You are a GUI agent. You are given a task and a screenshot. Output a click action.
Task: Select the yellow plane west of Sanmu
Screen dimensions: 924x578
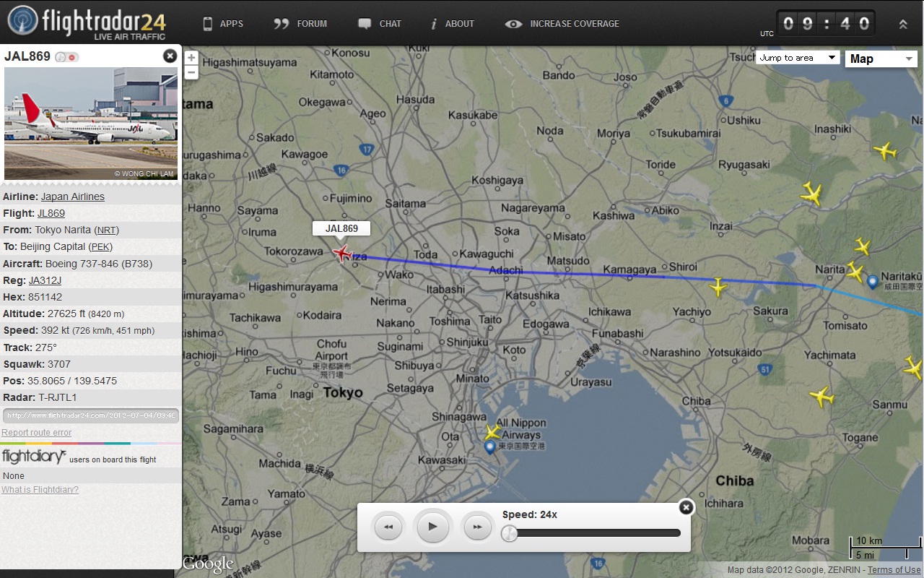tap(821, 396)
